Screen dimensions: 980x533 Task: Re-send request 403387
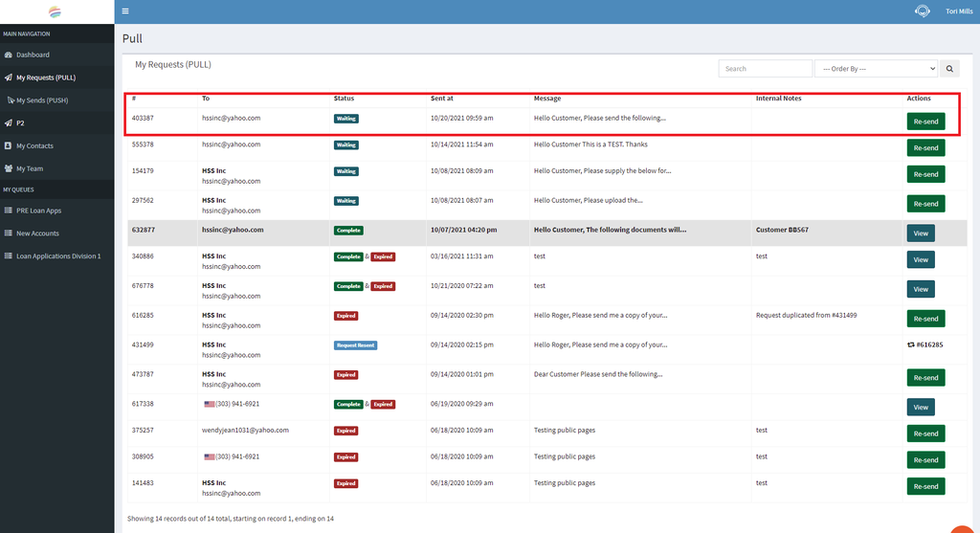[x=925, y=122]
